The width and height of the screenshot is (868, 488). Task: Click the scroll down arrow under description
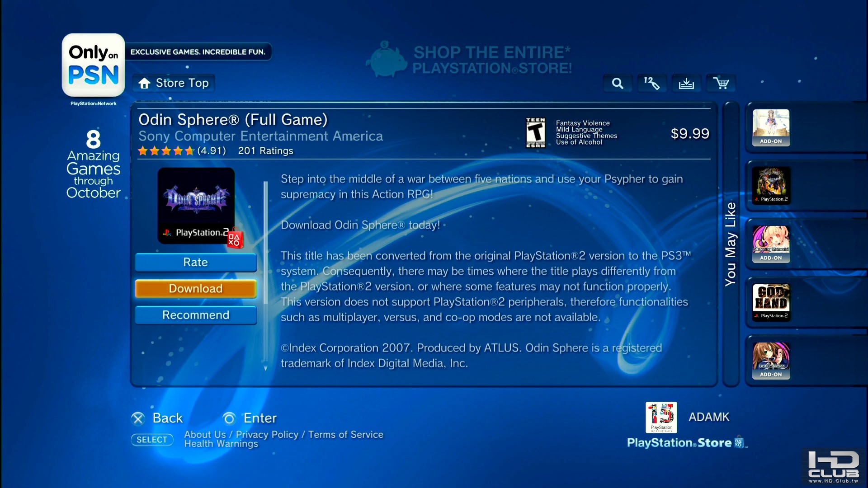click(266, 368)
